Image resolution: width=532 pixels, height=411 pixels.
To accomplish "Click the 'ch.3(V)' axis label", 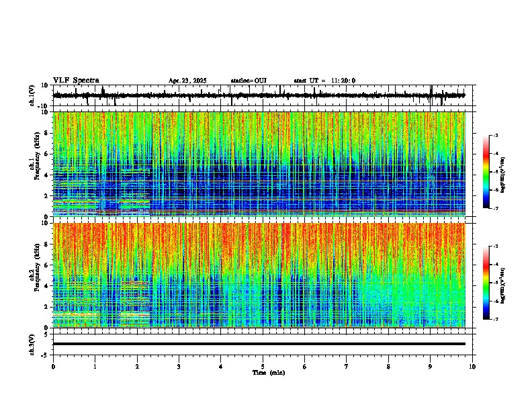I will 32,345.
